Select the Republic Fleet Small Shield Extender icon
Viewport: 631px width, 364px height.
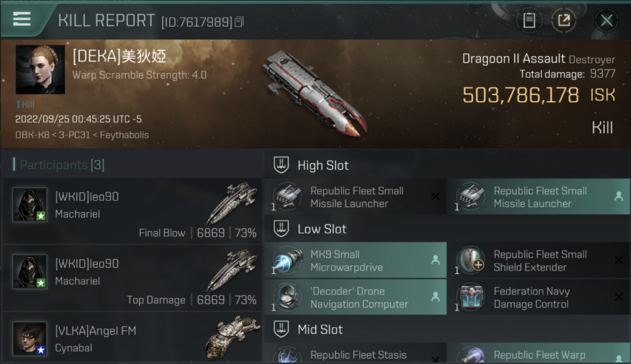[x=470, y=260]
